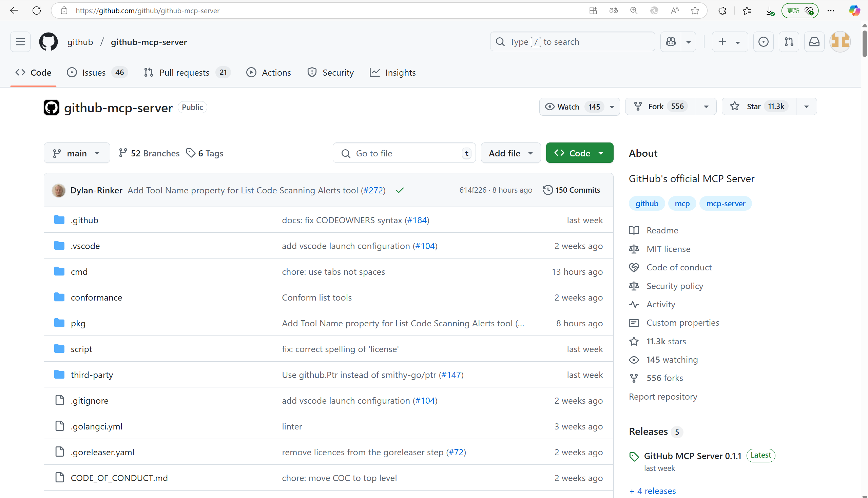Expand the main branch dropdown

coord(77,153)
